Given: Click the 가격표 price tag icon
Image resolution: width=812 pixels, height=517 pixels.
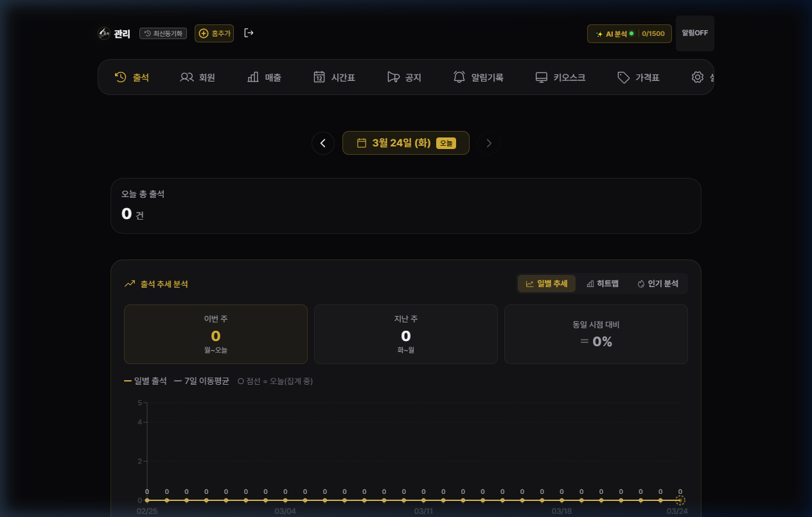Looking at the screenshot, I should pyautogui.click(x=623, y=77).
